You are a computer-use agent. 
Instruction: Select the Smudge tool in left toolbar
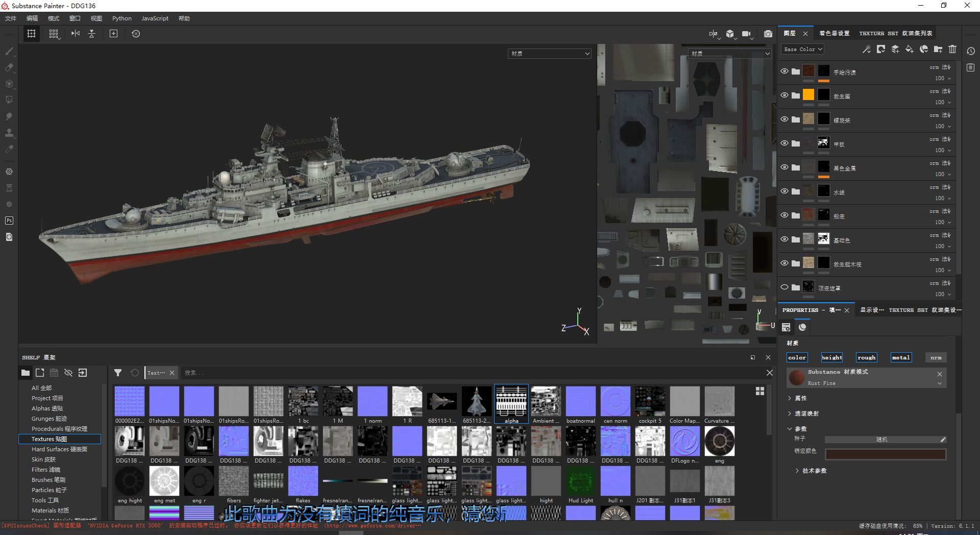pos(9,116)
